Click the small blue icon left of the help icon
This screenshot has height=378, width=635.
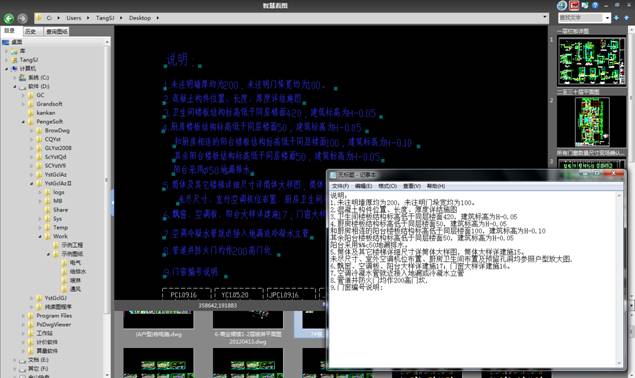tap(585, 5)
